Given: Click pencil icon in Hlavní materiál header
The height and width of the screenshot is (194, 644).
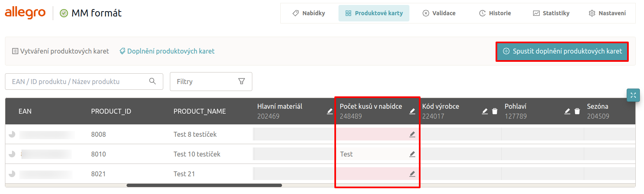Looking at the screenshot, I should coord(329,111).
